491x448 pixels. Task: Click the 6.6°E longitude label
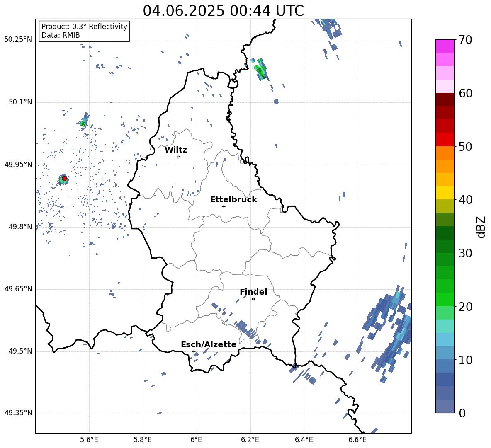(x=357, y=440)
